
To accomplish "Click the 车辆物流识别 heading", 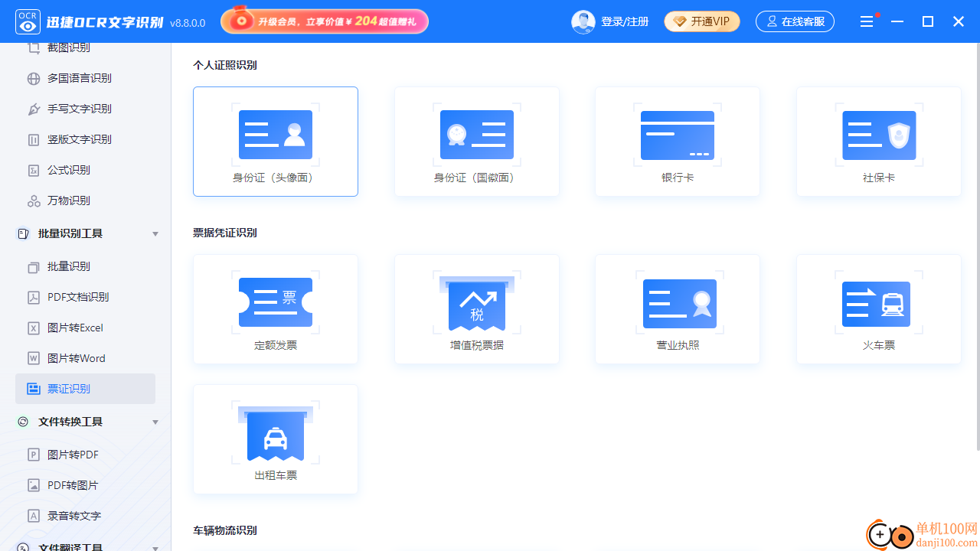I will coord(225,530).
